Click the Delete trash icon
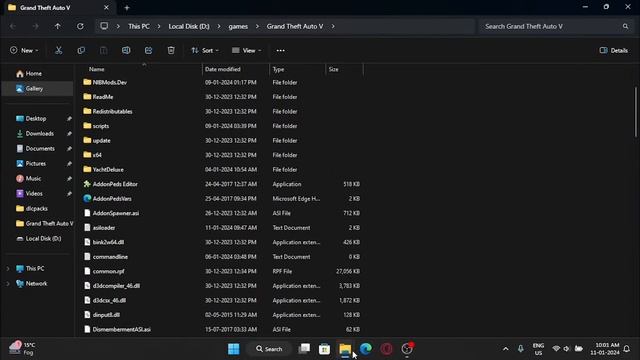 pyautogui.click(x=171, y=50)
